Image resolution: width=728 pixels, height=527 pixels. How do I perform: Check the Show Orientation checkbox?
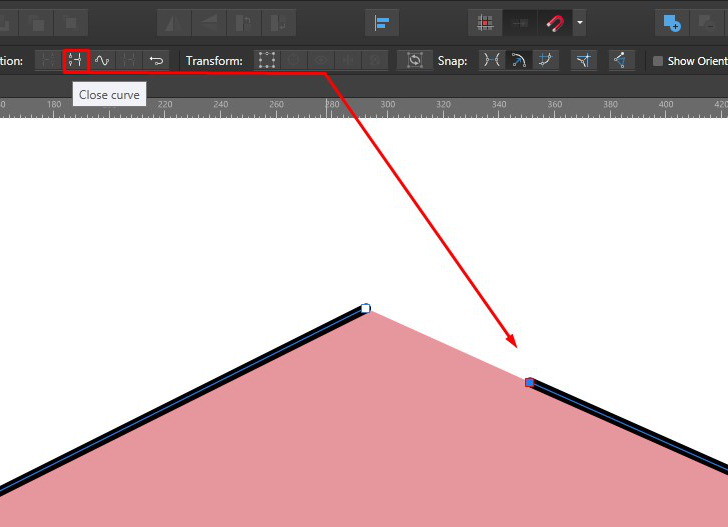click(658, 61)
